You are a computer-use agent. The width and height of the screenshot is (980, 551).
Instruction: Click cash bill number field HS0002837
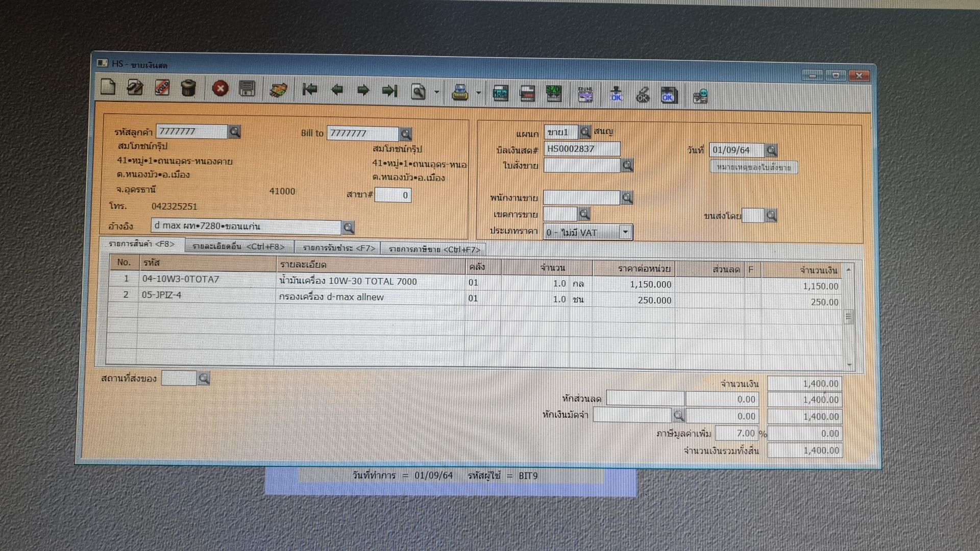(x=582, y=149)
